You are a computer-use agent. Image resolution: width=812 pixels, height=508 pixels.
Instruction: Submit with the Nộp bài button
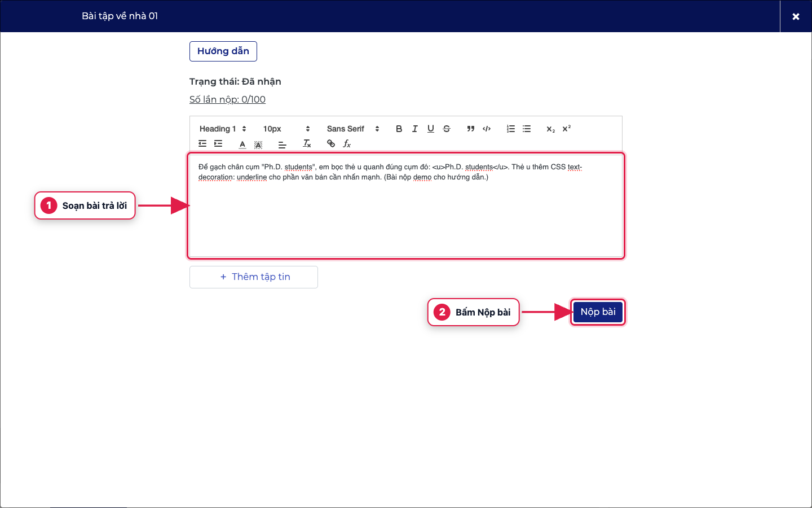(598, 312)
